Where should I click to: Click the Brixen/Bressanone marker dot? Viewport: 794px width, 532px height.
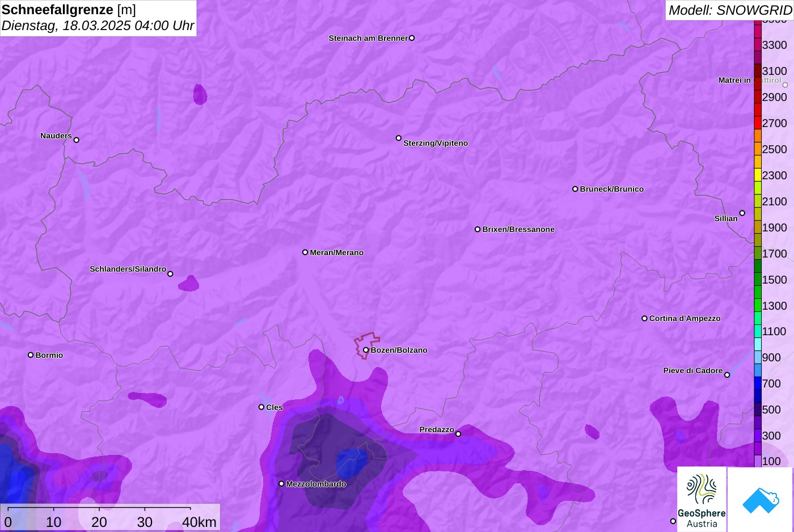(x=478, y=229)
